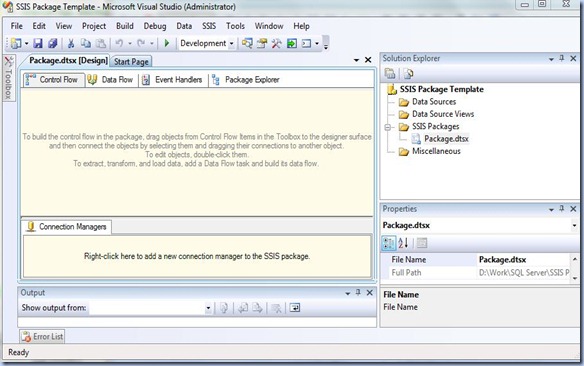This screenshot has width=584, height=366.
Task: Open the SSIS menu
Action: (x=209, y=26)
